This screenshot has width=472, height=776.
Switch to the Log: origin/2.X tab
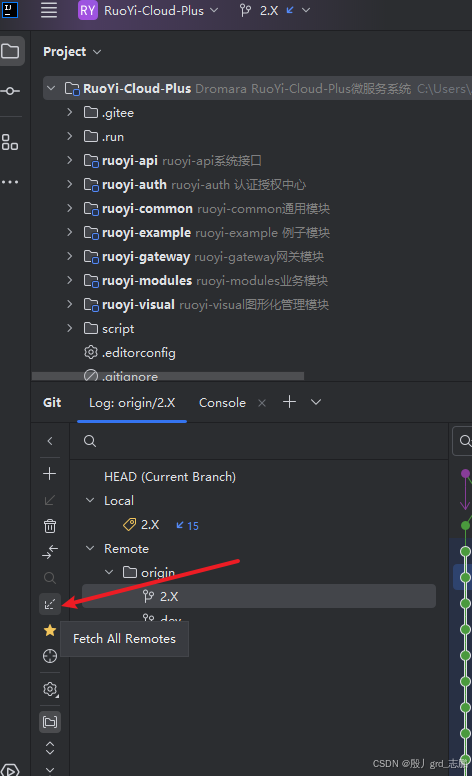coord(132,403)
